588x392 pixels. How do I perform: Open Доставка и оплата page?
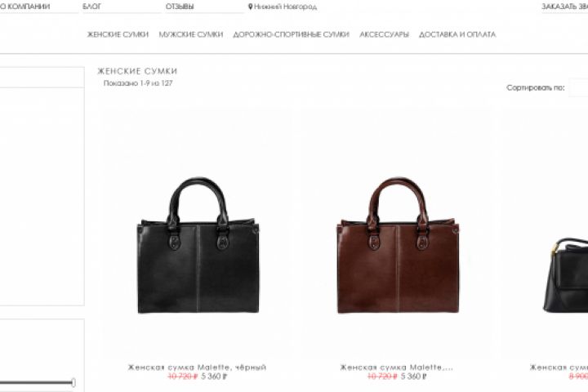coord(457,34)
